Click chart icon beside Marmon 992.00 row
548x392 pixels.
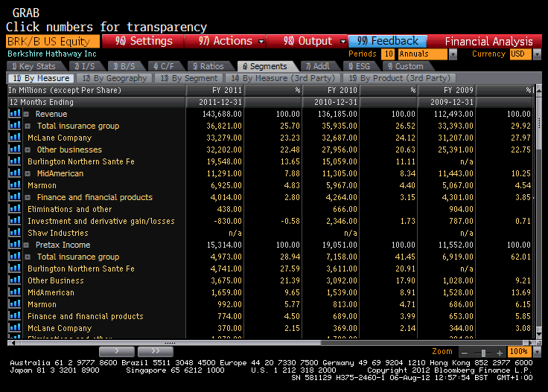(x=15, y=303)
